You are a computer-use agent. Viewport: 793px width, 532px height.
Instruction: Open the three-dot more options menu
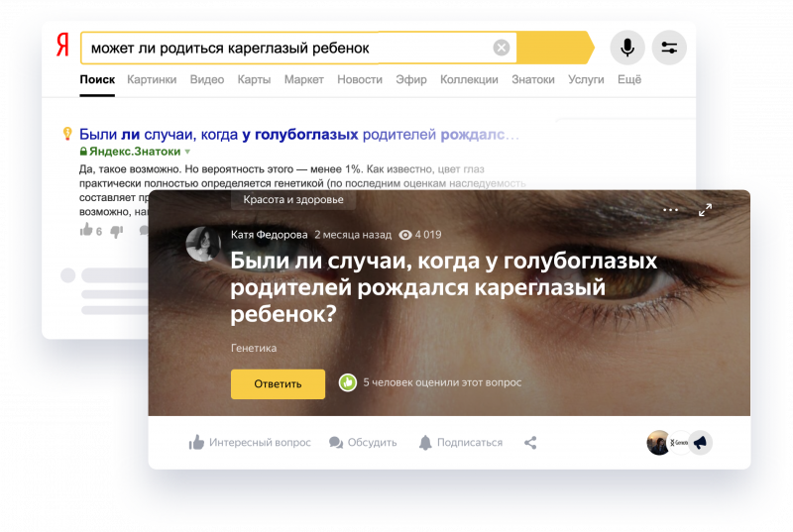pyautogui.click(x=671, y=210)
